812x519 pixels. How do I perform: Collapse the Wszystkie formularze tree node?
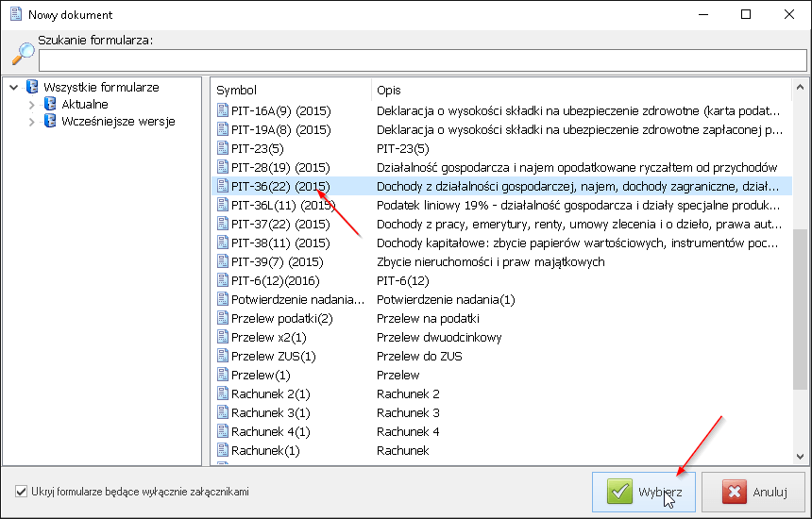coord(13,88)
